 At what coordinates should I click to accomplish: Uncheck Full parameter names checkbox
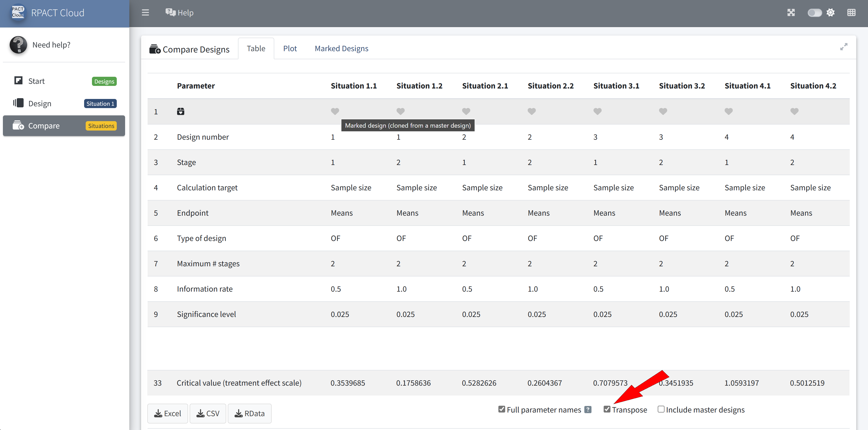(502, 409)
